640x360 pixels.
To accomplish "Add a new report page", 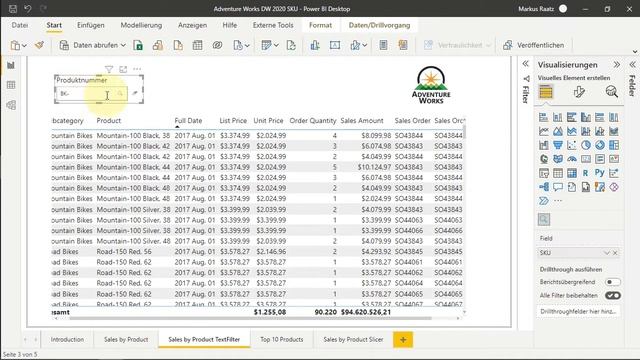I will coord(403,340).
